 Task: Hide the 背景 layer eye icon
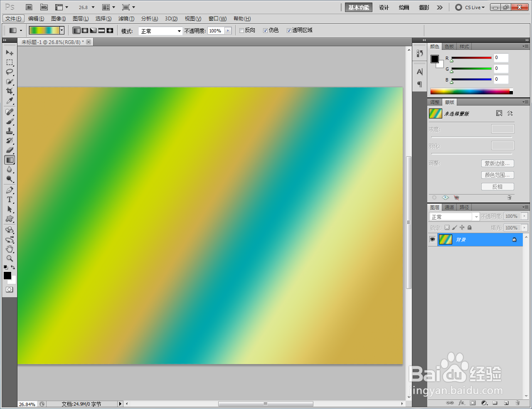(x=432, y=239)
